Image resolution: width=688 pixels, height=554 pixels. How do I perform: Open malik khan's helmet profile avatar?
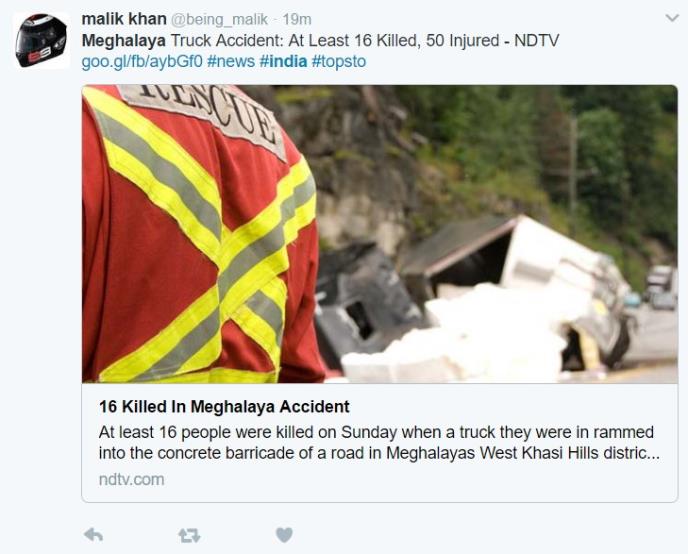pos(41,40)
